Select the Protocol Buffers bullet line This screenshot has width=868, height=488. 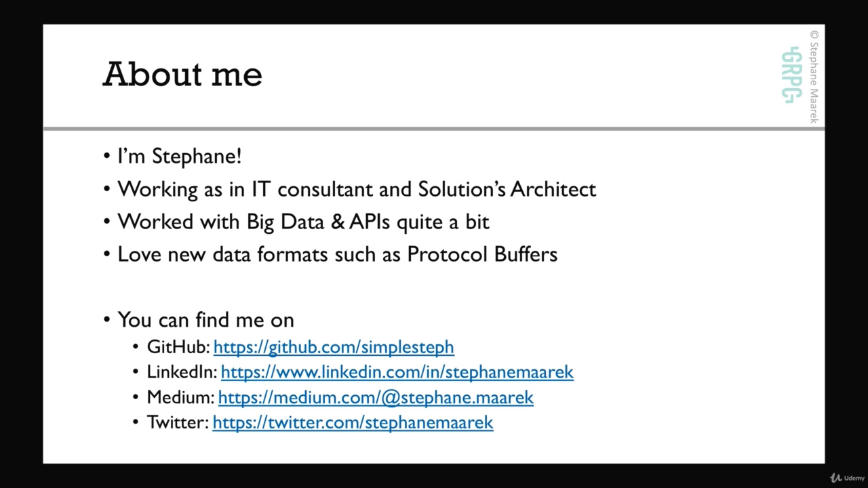[337, 254]
